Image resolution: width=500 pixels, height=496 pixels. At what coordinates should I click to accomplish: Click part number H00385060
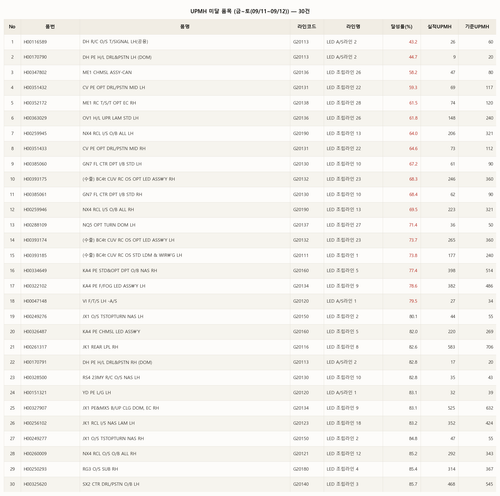pyautogui.click(x=35, y=164)
